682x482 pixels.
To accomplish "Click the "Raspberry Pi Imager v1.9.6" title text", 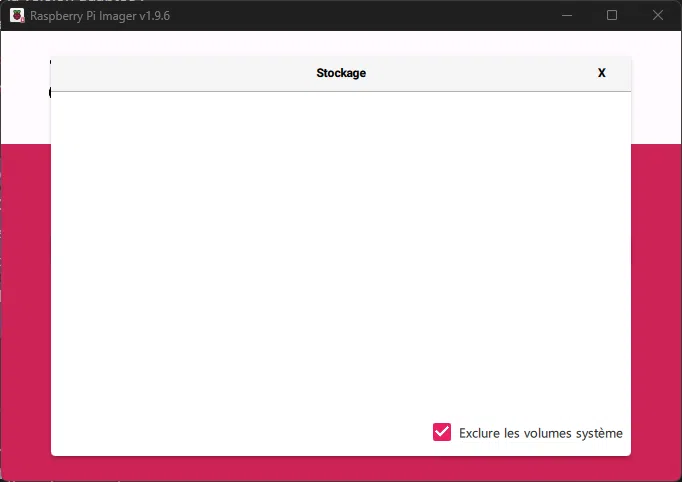I will point(100,16).
